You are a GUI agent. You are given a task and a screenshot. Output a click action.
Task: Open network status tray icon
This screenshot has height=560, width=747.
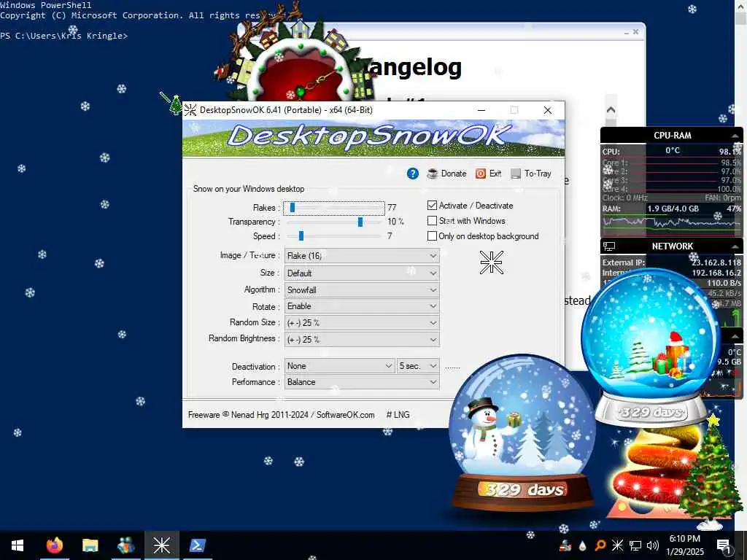[x=635, y=545]
